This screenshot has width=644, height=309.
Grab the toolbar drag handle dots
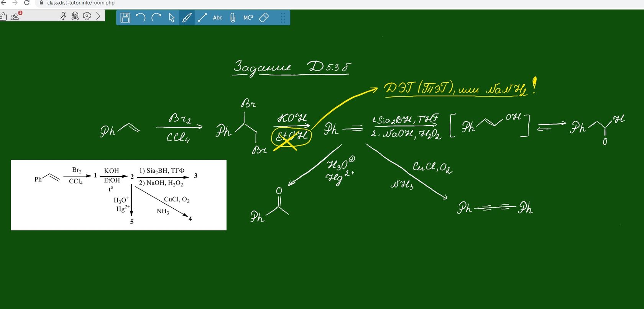(x=283, y=18)
